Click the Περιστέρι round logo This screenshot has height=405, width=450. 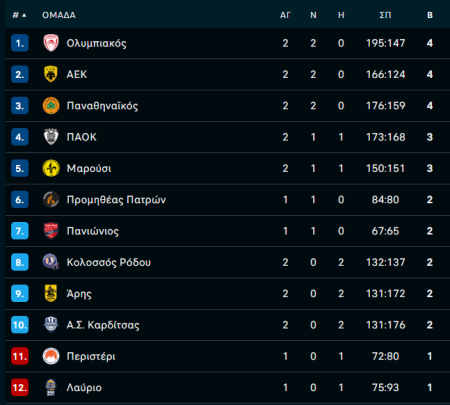[51, 356]
